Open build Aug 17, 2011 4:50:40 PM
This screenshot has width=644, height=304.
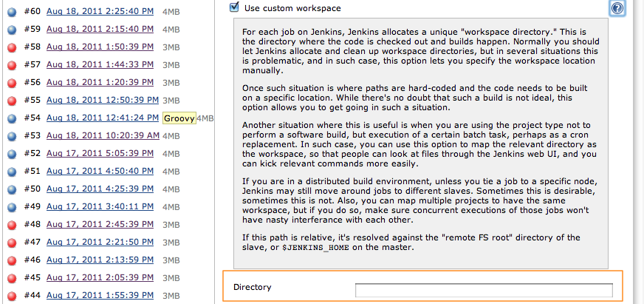coord(100,171)
